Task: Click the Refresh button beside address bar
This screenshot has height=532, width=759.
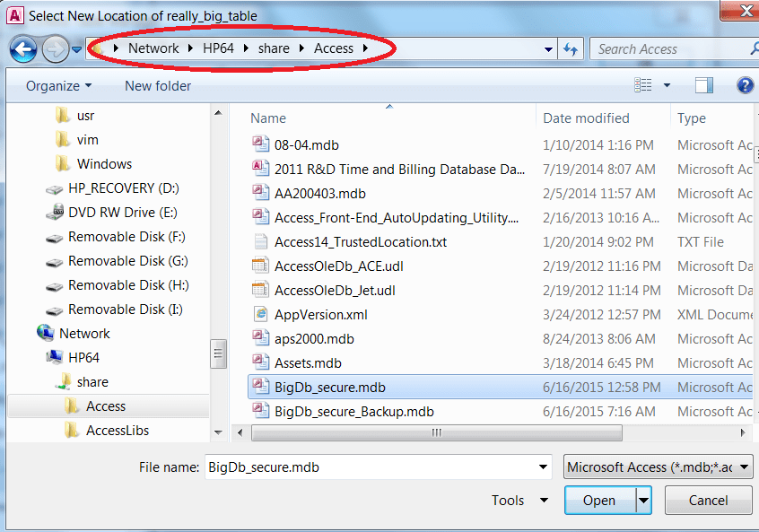Action: coord(571,48)
